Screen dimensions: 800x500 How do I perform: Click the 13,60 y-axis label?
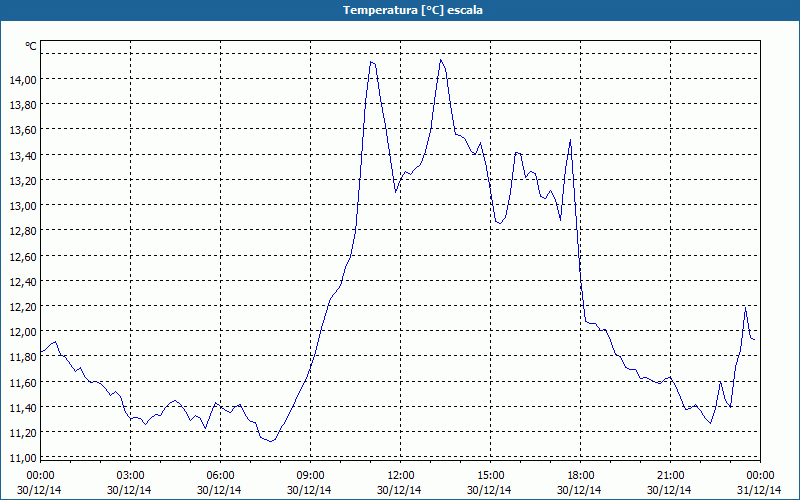click(23, 130)
